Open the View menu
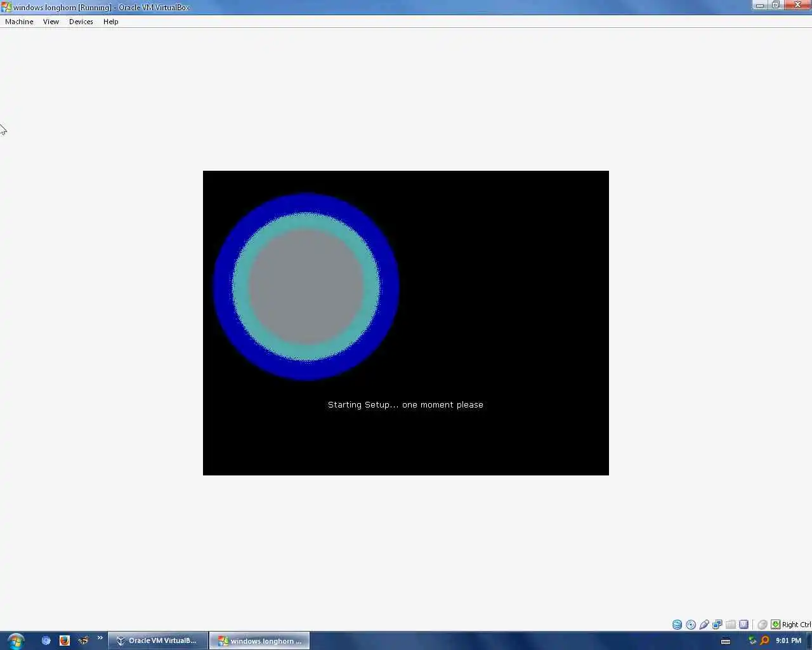Screen dimensions: 812x650 [x=51, y=22]
